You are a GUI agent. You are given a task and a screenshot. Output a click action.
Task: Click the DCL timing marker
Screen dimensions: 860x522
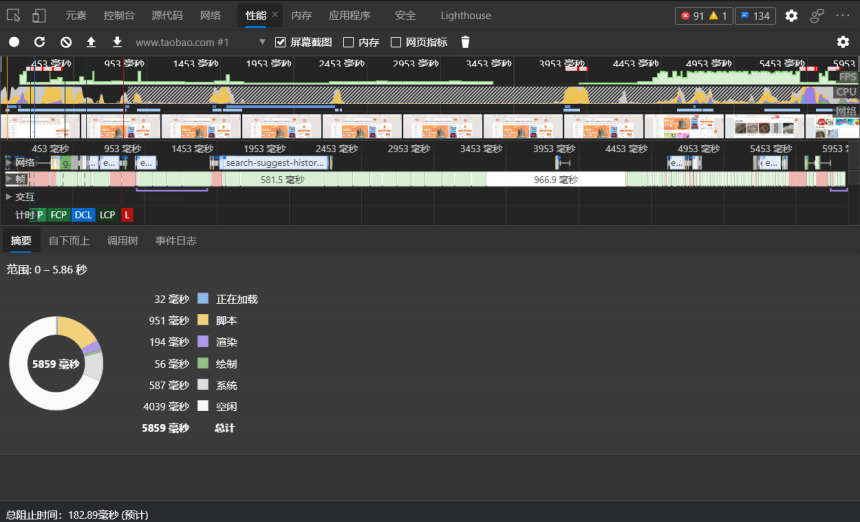click(x=83, y=215)
